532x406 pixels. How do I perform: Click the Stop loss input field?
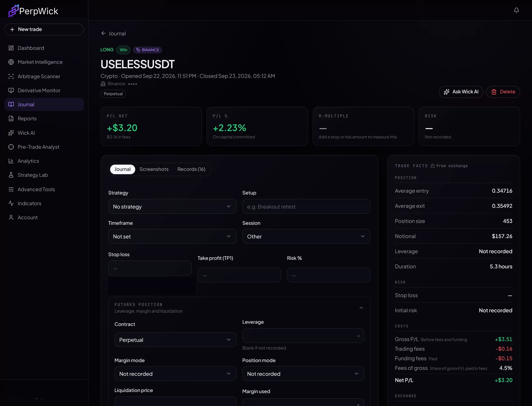[x=150, y=268]
